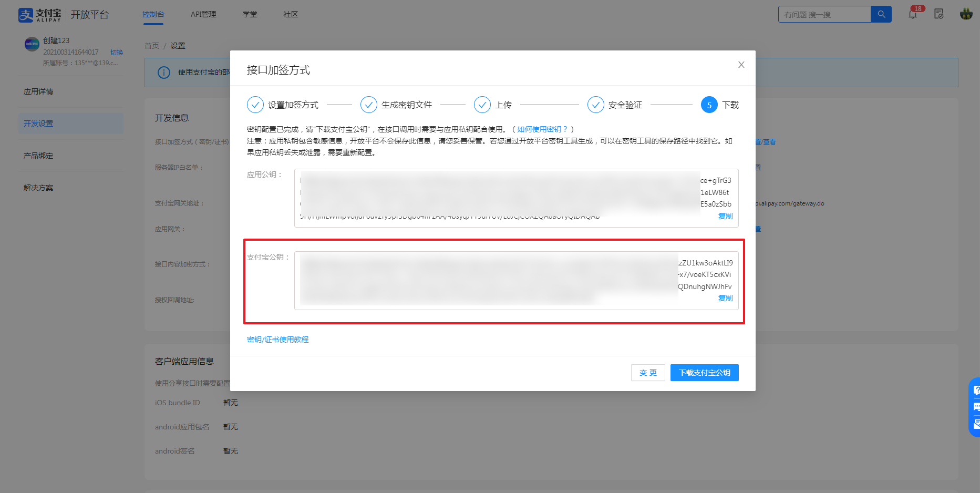
Task: Click the 切换 link beside app ID
Action: [117, 53]
